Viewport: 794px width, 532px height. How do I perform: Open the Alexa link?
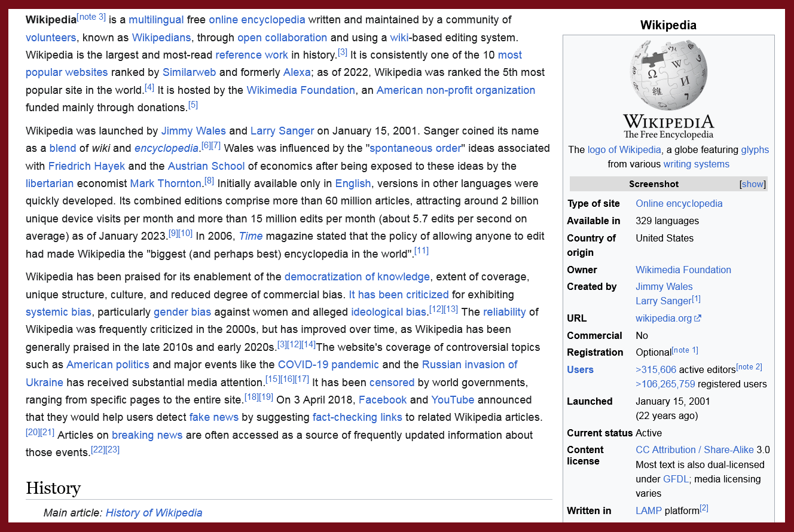click(x=297, y=72)
